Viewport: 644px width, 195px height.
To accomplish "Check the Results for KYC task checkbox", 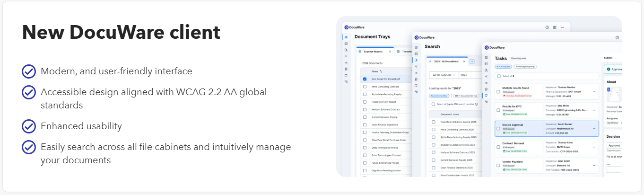I will (x=498, y=110).
